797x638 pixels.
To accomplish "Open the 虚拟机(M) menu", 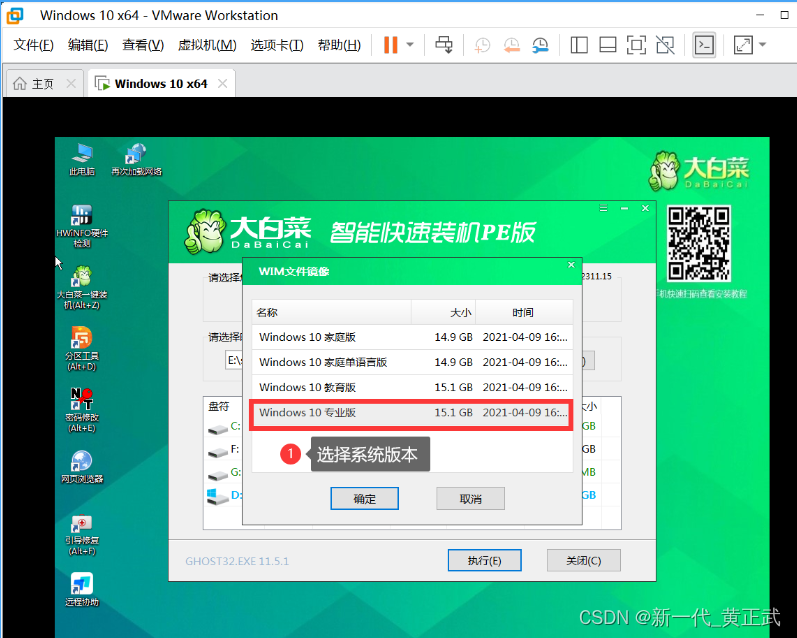I will (x=207, y=45).
